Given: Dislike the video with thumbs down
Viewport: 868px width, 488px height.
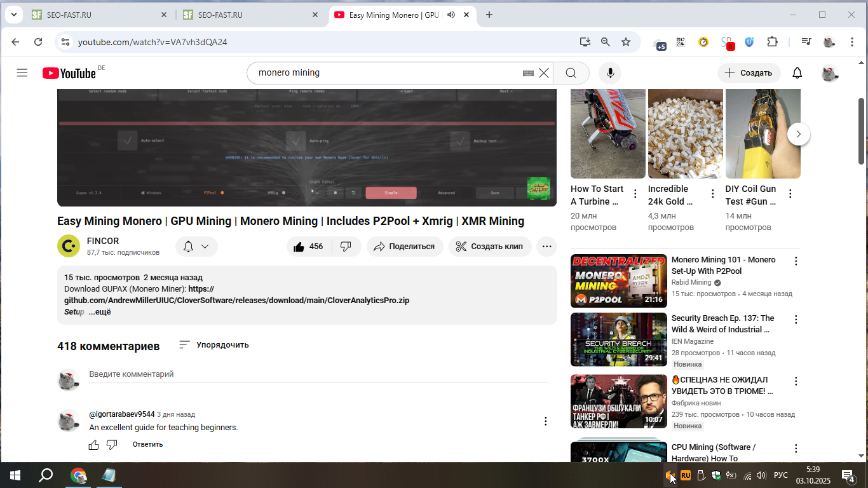Looking at the screenshot, I should [346, 247].
